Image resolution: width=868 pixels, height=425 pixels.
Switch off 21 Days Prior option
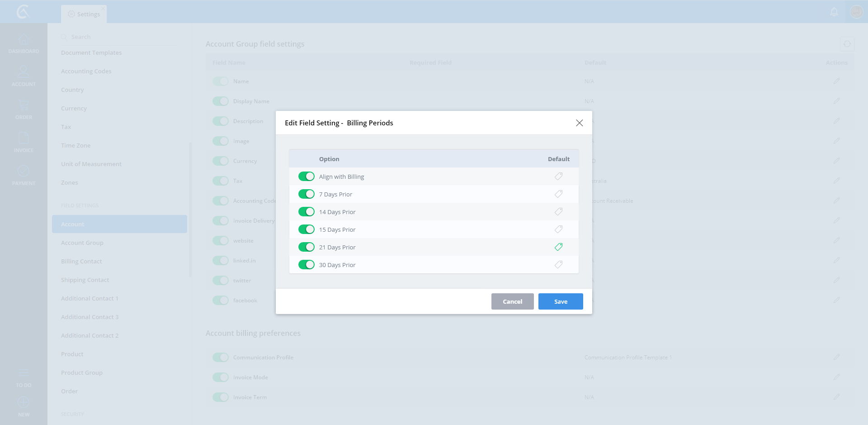click(306, 247)
